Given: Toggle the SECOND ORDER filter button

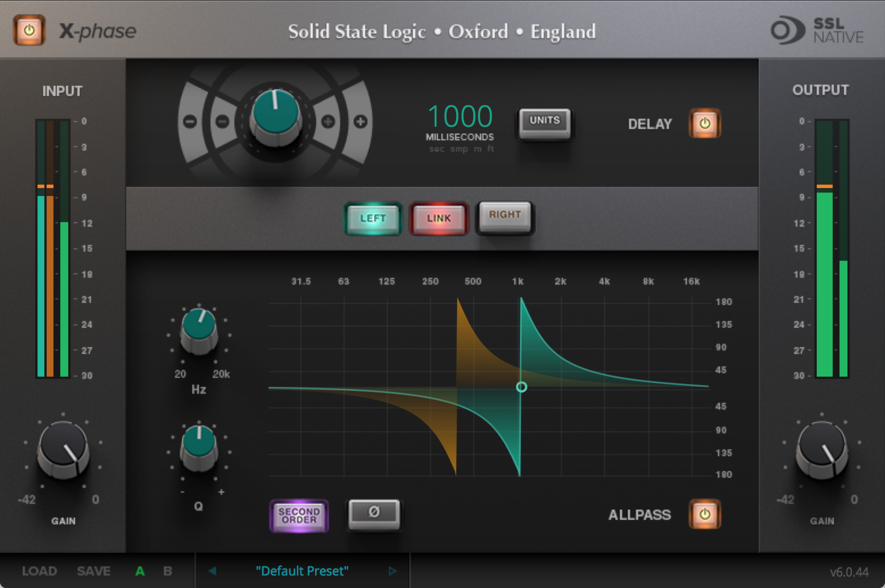Looking at the screenshot, I should click(x=299, y=515).
